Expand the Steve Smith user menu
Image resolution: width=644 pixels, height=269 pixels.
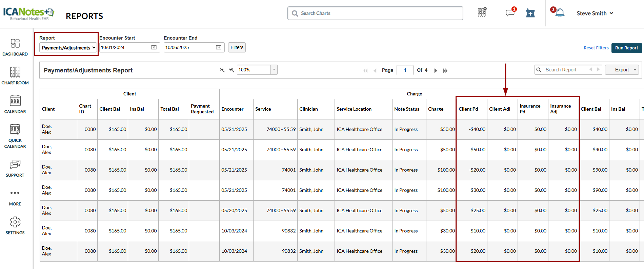point(595,13)
